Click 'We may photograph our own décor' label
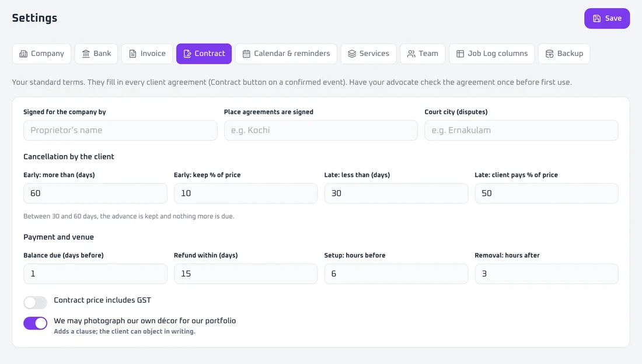The image size is (642, 364). [x=145, y=321]
